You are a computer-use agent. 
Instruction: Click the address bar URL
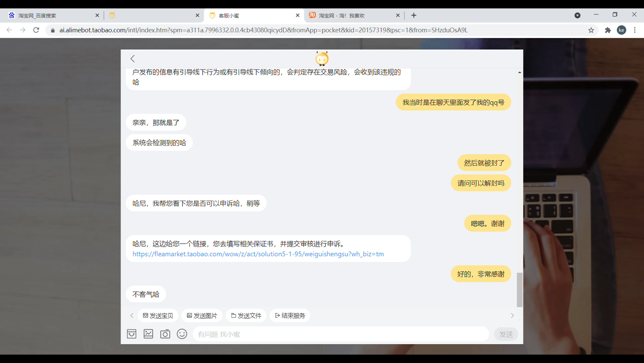[x=264, y=30]
